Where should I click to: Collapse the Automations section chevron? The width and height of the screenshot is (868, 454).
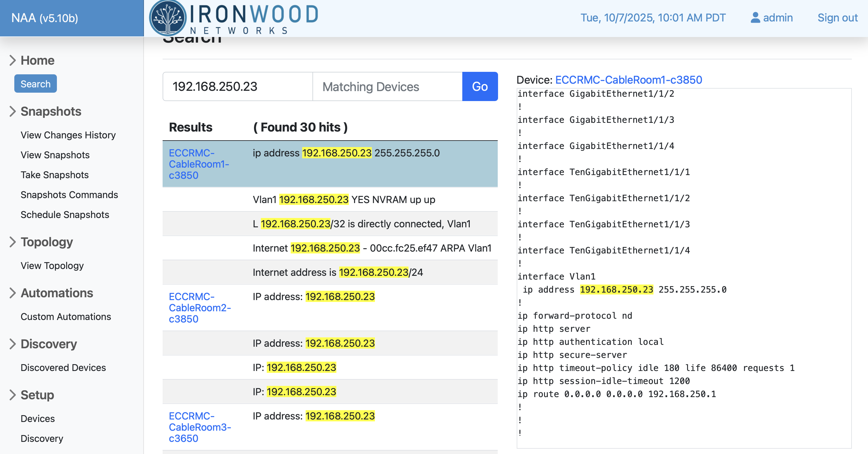click(12, 293)
